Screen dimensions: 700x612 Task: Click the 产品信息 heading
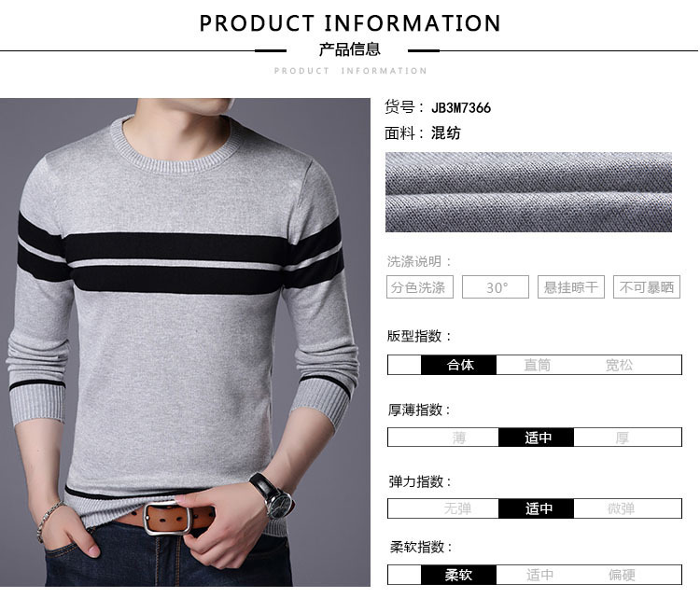(x=350, y=49)
